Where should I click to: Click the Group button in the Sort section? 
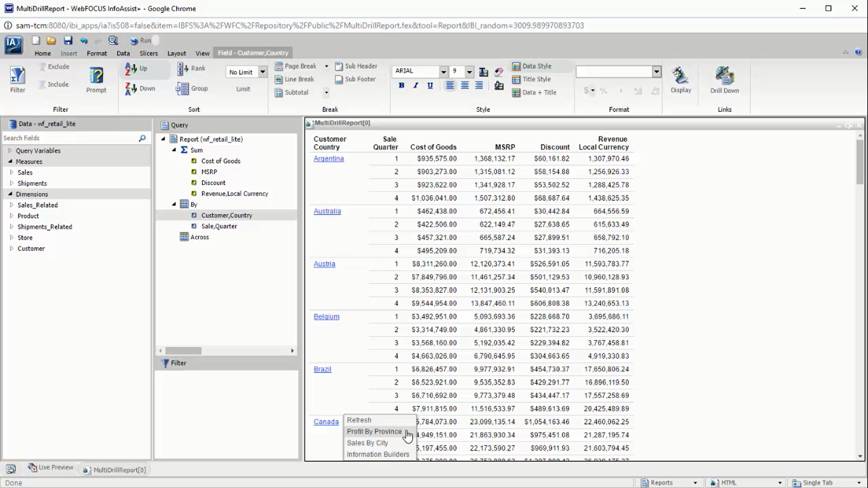click(x=192, y=89)
